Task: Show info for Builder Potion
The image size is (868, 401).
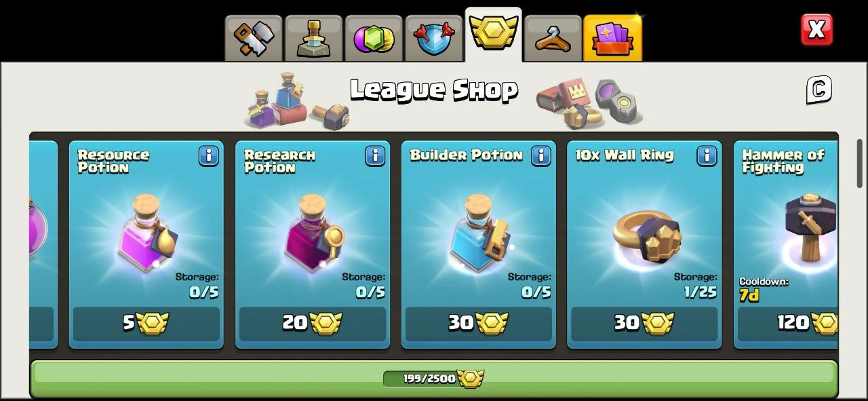Action: (540, 155)
